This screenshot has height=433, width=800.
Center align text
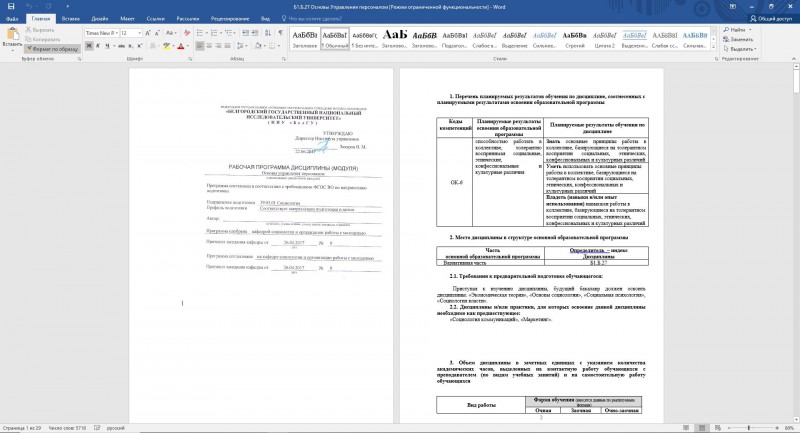(x=209, y=46)
